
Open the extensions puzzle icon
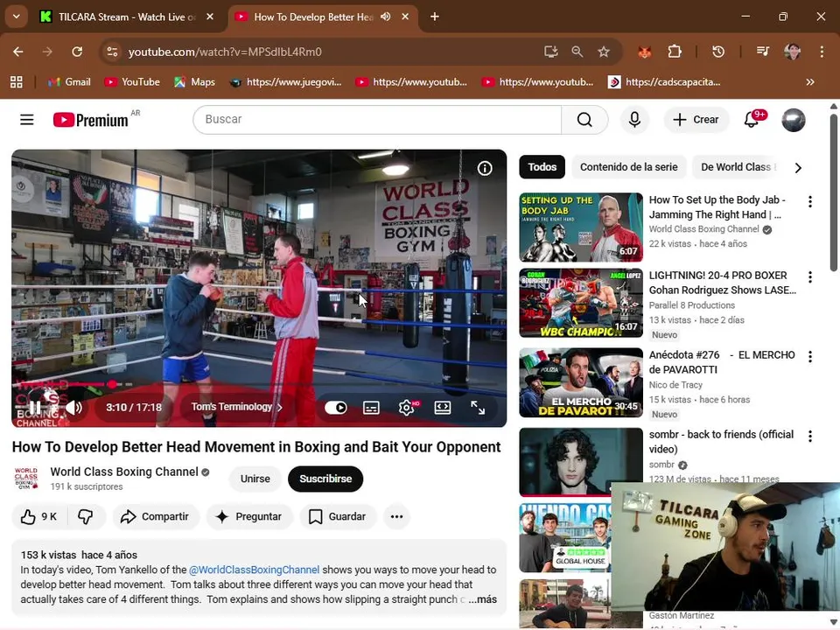tap(675, 52)
